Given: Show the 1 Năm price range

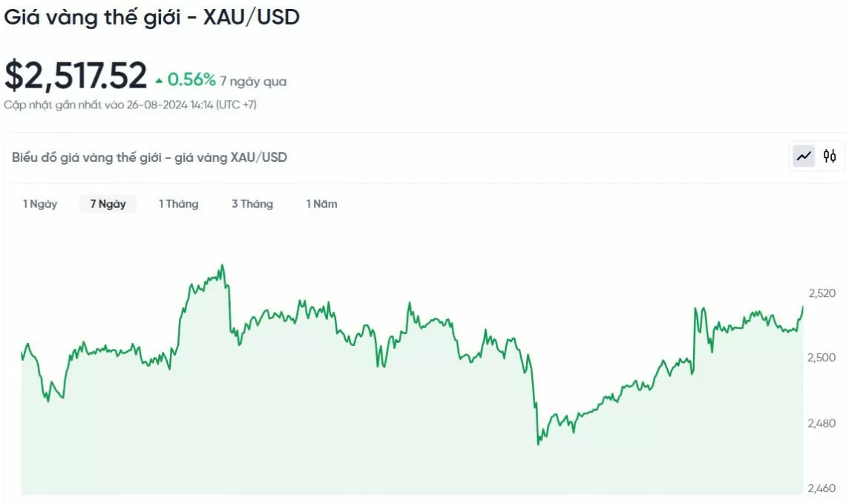Looking at the screenshot, I should pyautogui.click(x=321, y=204).
